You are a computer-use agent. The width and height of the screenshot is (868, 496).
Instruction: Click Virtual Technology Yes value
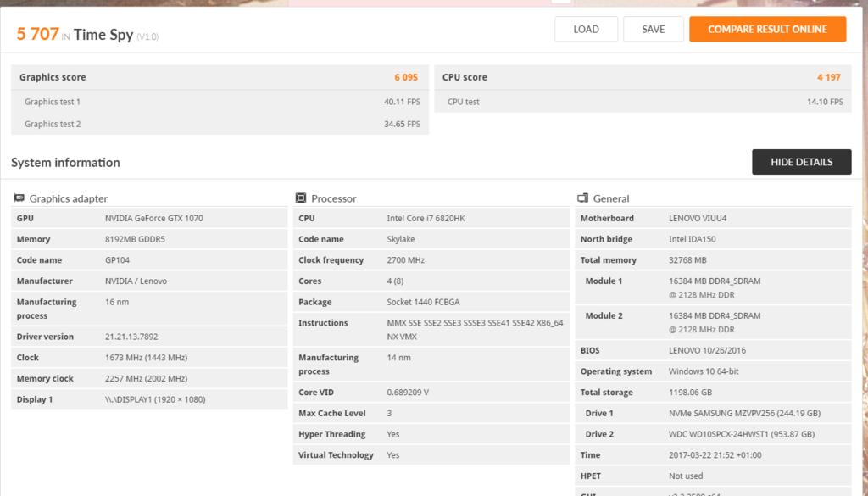click(x=393, y=455)
